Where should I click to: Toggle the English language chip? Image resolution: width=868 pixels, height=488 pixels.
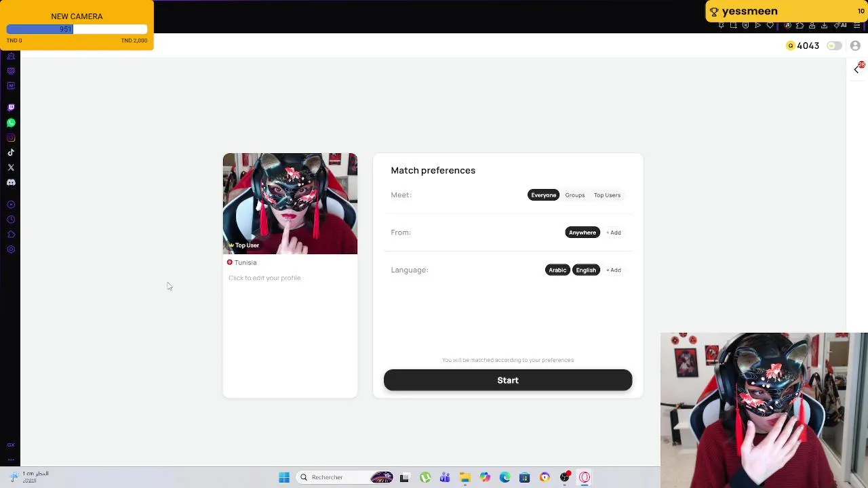click(x=586, y=270)
